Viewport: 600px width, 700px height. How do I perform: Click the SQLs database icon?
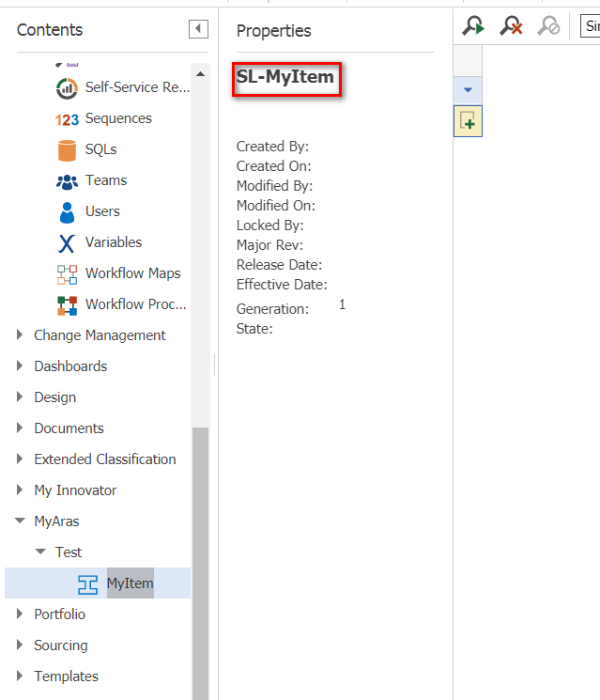67,150
